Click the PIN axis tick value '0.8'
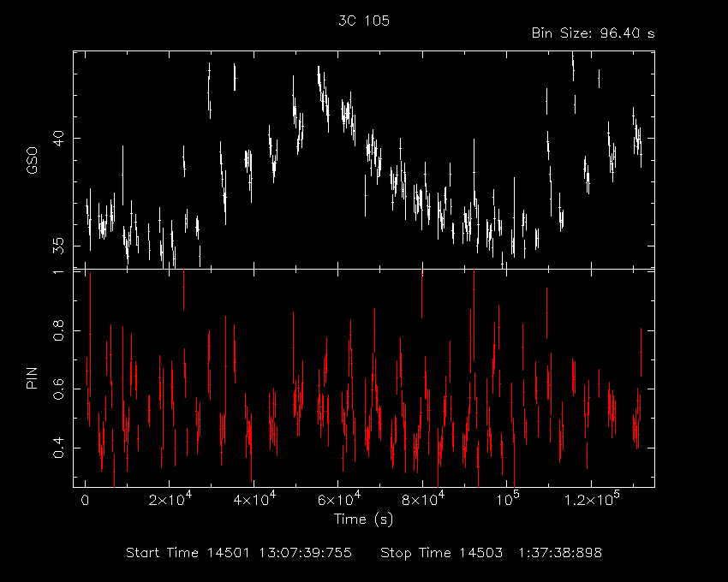728x582 pixels. [x=58, y=331]
